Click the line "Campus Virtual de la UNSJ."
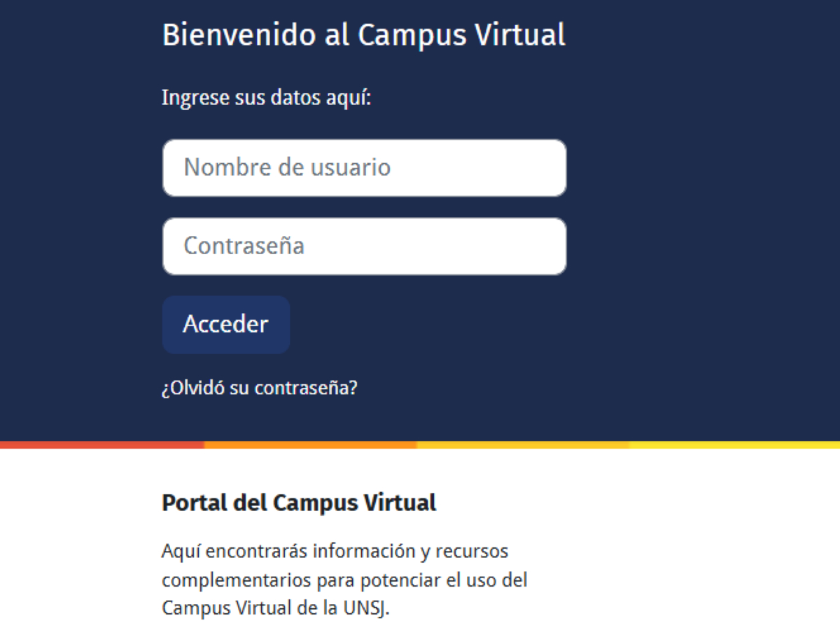 click(x=275, y=608)
